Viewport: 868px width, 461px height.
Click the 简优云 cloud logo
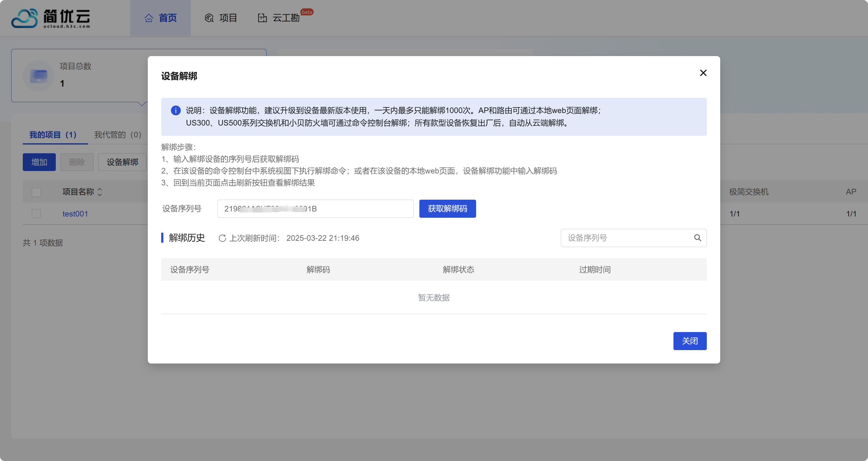pos(24,18)
